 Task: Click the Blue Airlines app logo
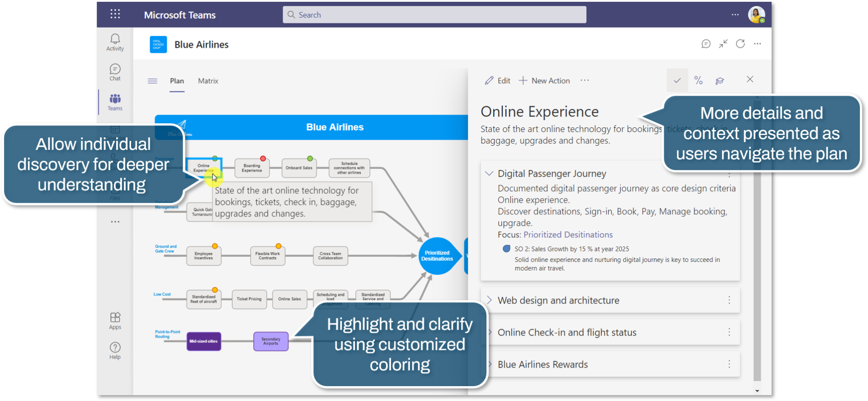click(158, 44)
